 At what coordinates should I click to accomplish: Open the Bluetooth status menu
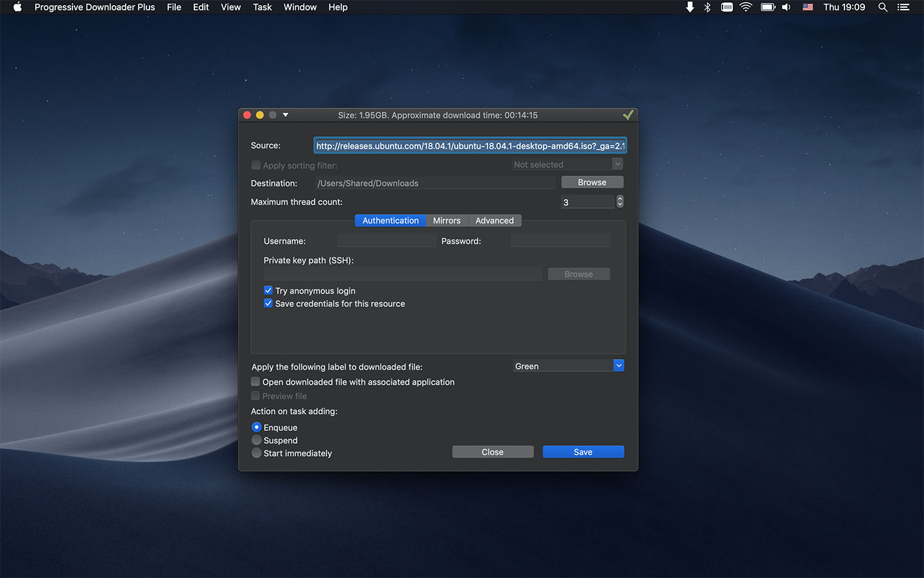708,7
